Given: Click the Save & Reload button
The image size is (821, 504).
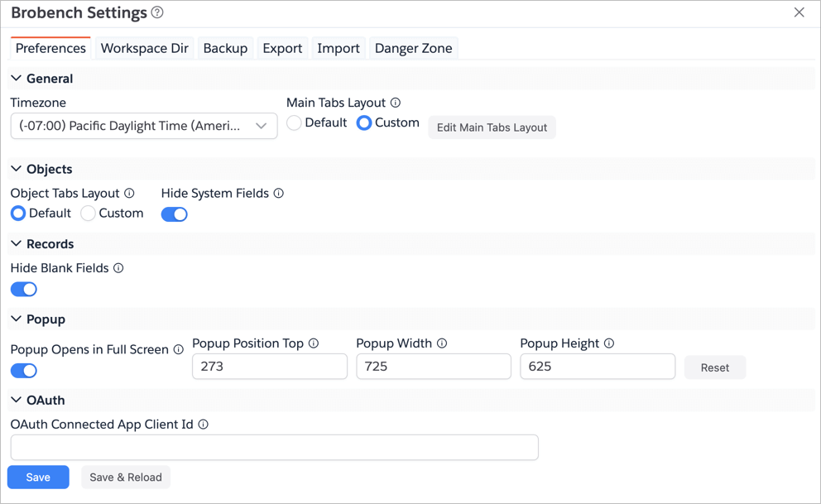Looking at the screenshot, I should [126, 478].
